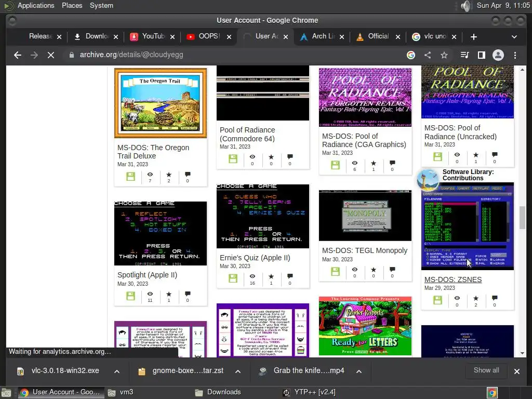This screenshot has height=399, width=532.
Task: Open a new browser tab
Action: click(474, 37)
